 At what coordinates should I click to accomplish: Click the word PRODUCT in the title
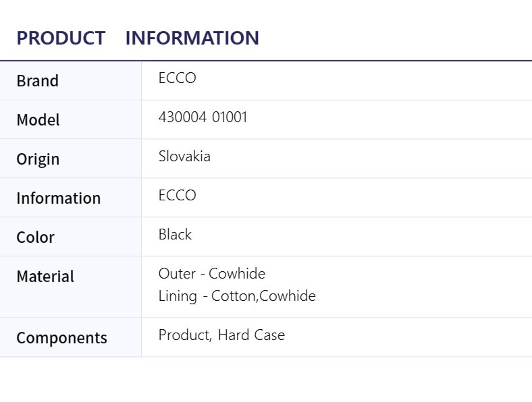click(x=61, y=38)
